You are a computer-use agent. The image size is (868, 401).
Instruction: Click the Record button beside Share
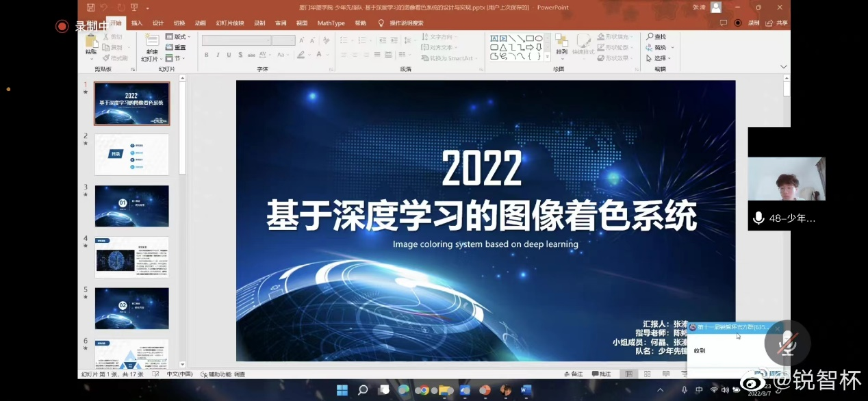(x=749, y=23)
